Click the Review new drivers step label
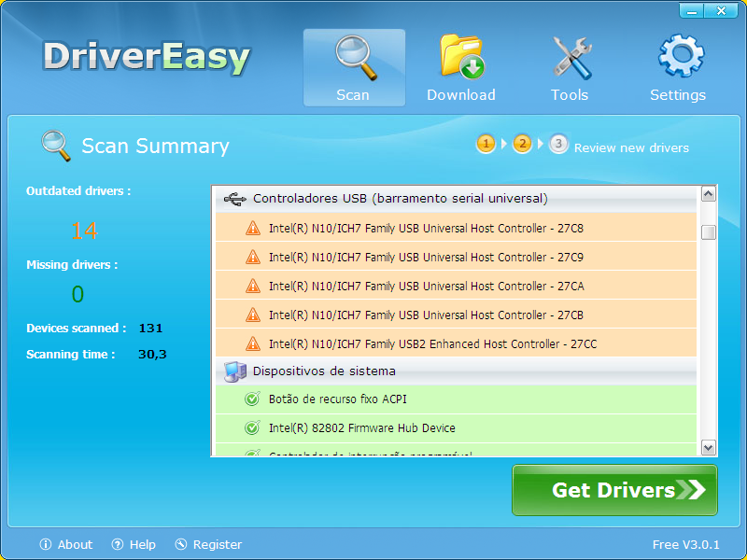 [631, 147]
